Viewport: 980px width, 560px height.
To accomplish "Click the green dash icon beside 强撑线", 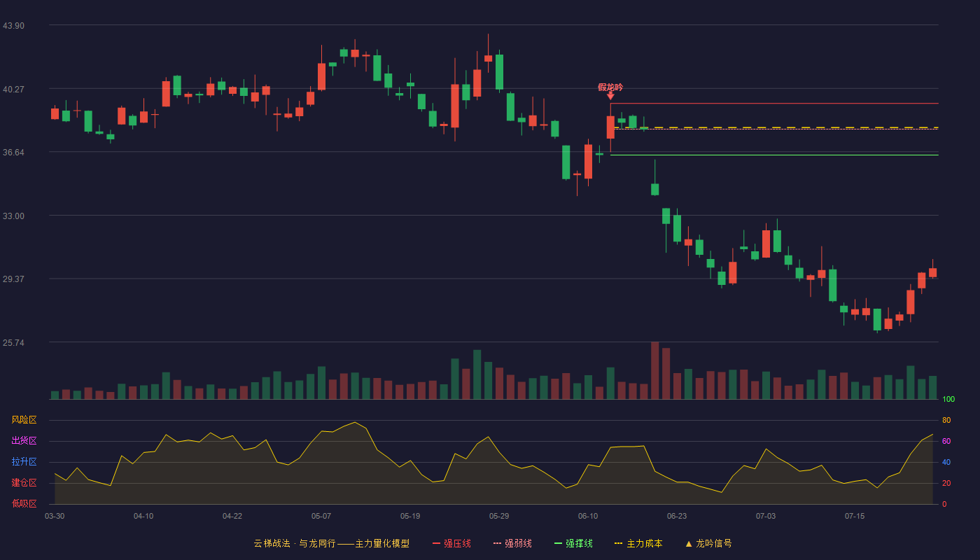I will pos(558,543).
